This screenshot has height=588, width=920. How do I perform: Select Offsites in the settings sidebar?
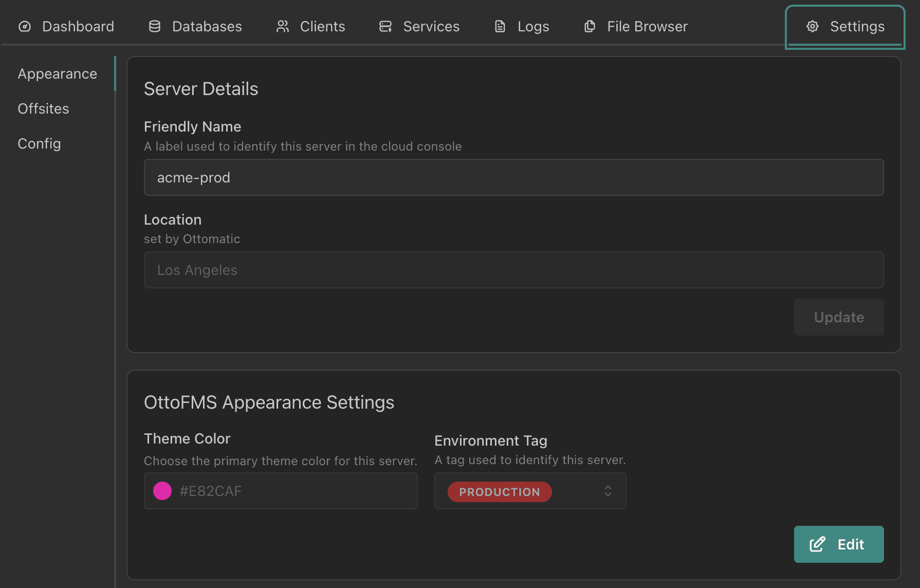coord(43,109)
